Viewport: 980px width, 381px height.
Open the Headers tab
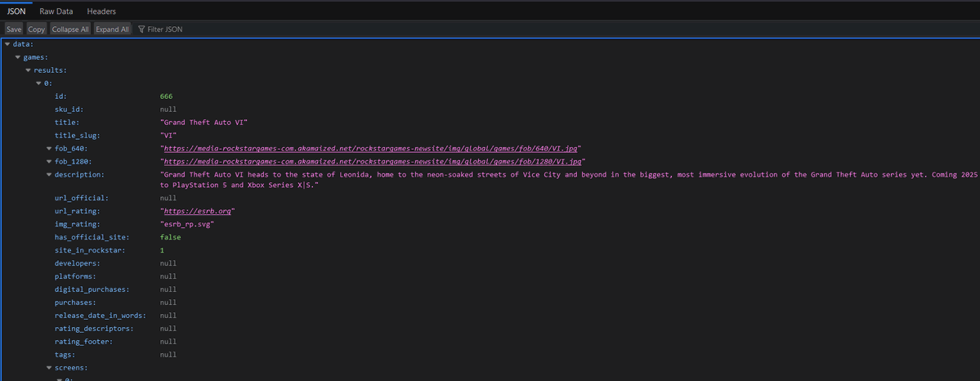(101, 11)
